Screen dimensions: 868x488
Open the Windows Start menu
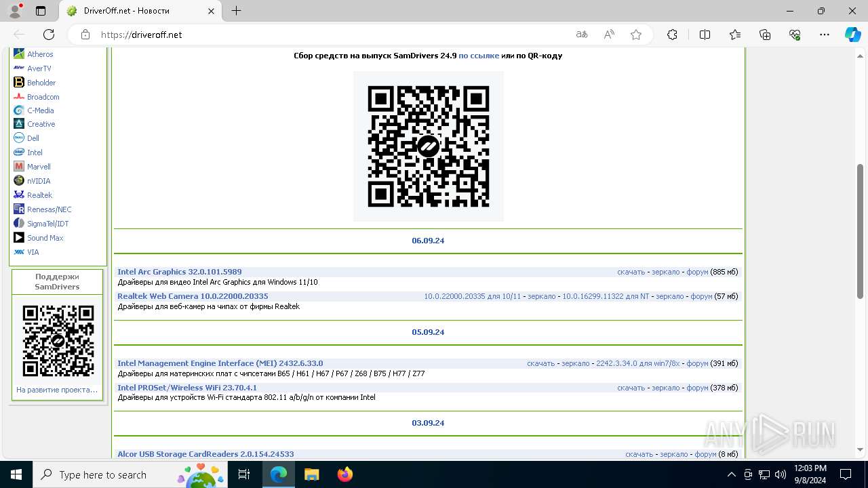tap(16, 474)
